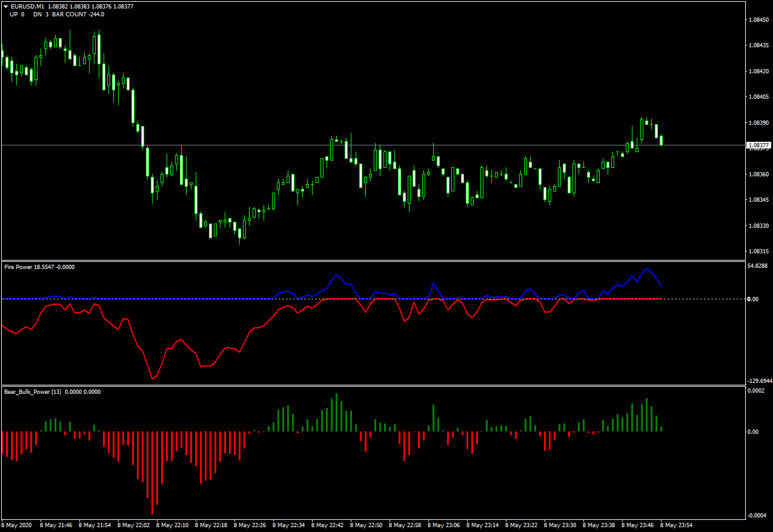Select the 8 May 23:54 time marker
The height and width of the screenshot is (532, 773).
click(x=676, y=525)
